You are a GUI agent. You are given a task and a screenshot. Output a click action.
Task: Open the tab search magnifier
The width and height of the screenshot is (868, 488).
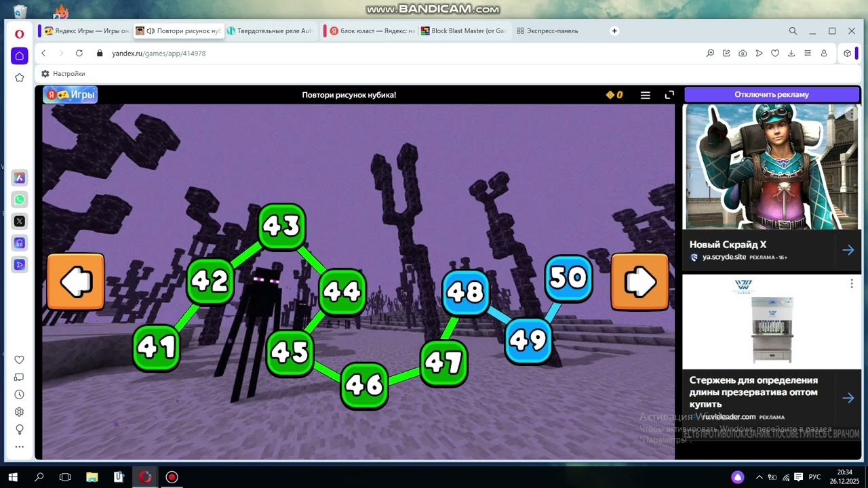click(793, 30)
